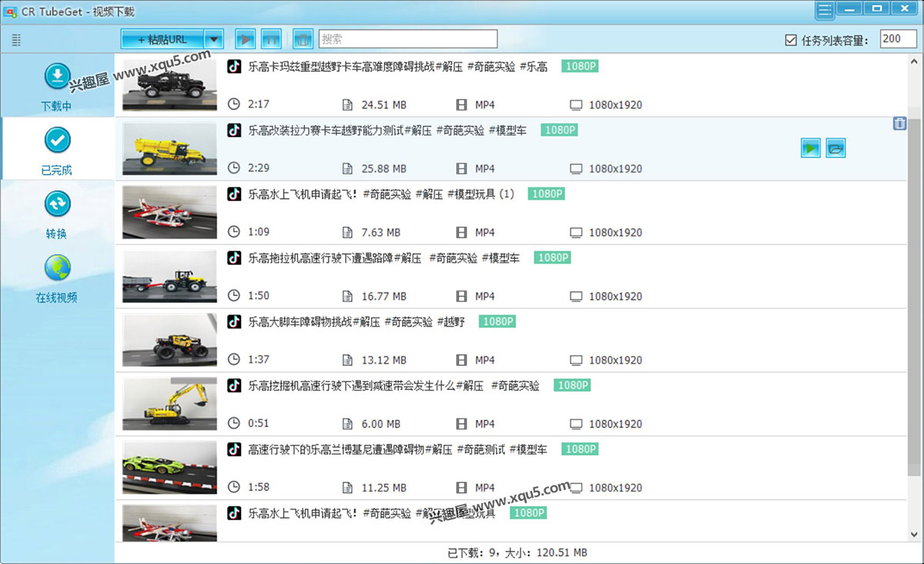Screen dimensions: 924x564
Task: Select the yellow rally truck thumbnail
Action: pyautogui.click(x=169, y=149)
